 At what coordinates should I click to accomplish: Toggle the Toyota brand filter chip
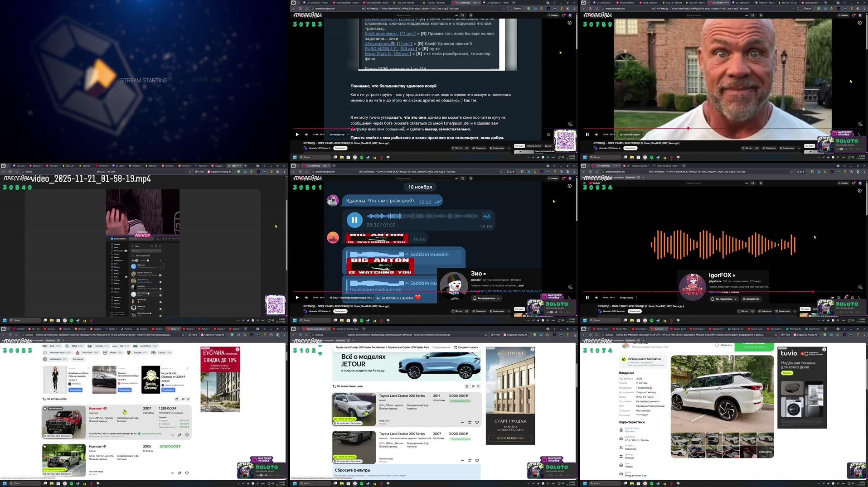coord(161,352)
